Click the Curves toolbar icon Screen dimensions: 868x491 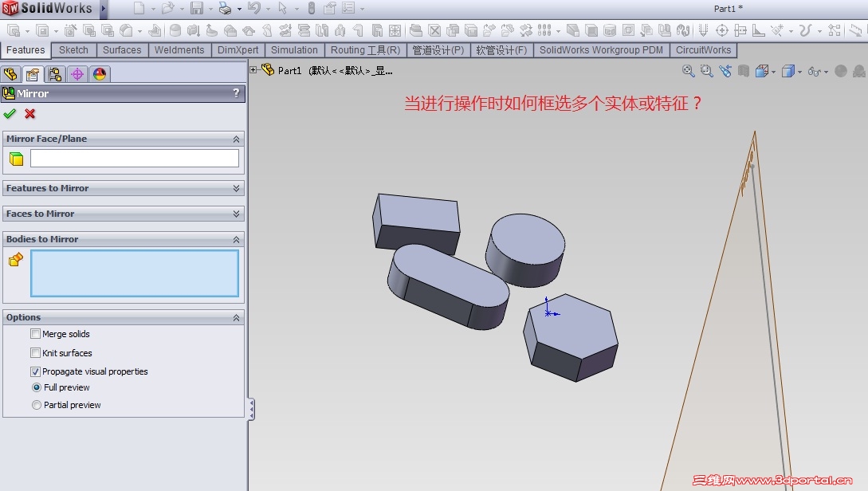(x=806, y=30)
